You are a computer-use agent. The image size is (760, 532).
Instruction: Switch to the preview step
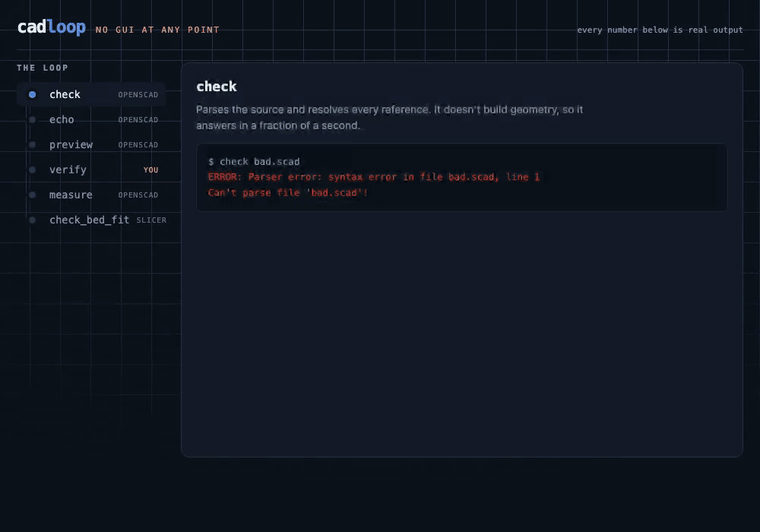click(91, 145)
